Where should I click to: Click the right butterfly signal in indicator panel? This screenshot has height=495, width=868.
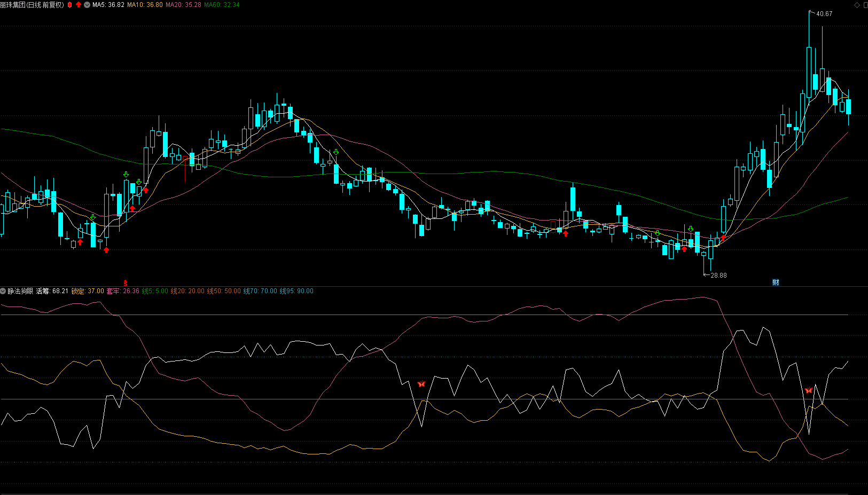tap(809, 390)
